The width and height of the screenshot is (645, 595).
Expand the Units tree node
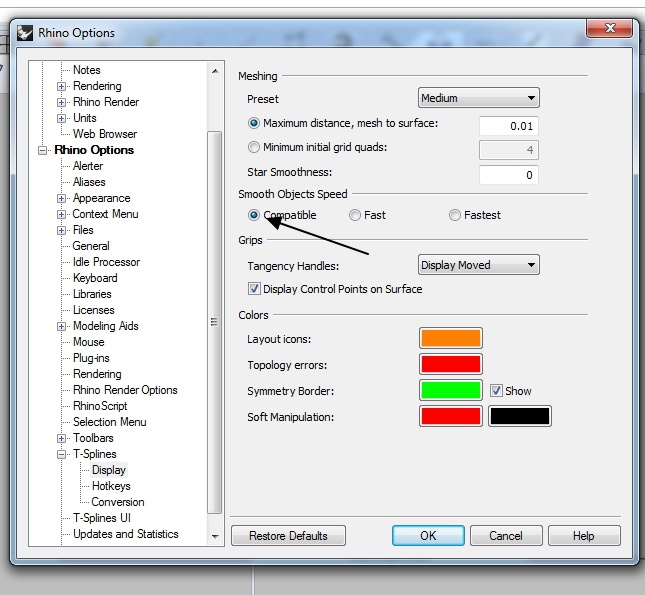pos(61,119)
